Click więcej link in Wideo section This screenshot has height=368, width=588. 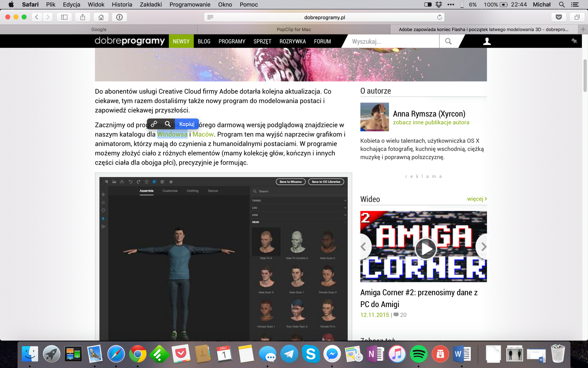(x=477, y=199)
